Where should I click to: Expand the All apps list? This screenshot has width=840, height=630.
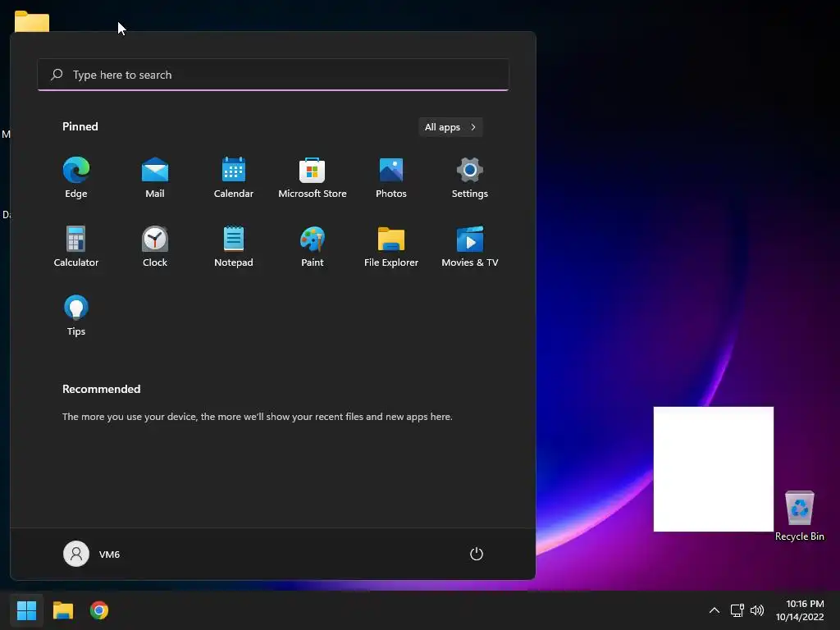(x=450, y=127)
